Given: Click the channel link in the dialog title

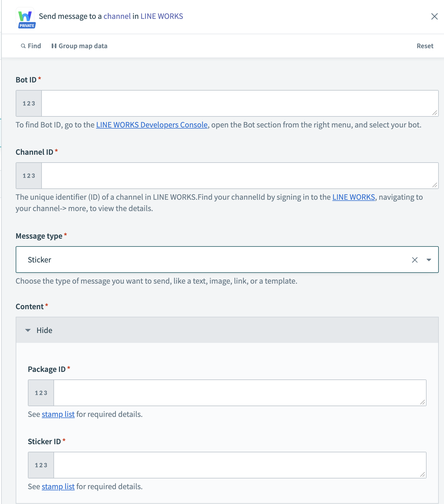Looking at the screenshot, I should 117,16.
